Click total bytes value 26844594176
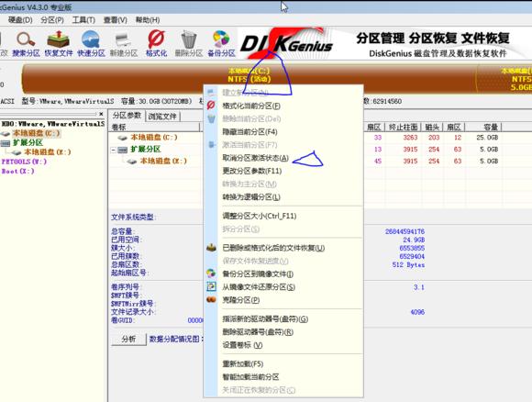 405,231
